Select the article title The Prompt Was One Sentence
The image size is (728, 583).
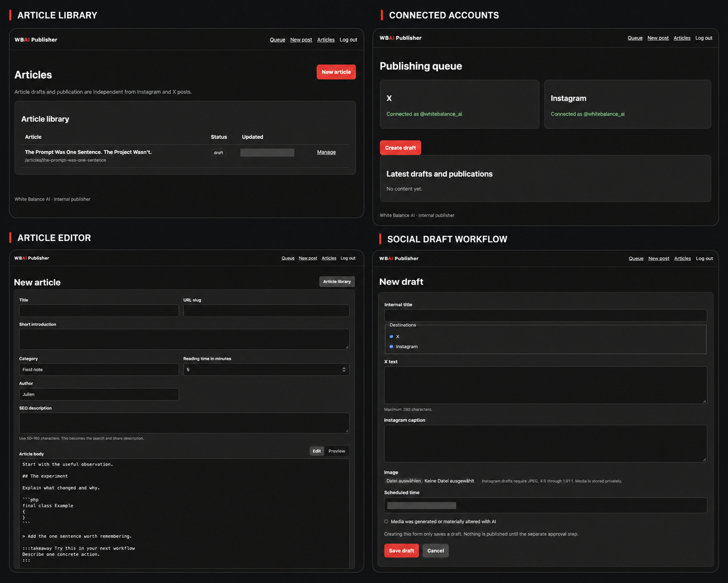[88, 152]
